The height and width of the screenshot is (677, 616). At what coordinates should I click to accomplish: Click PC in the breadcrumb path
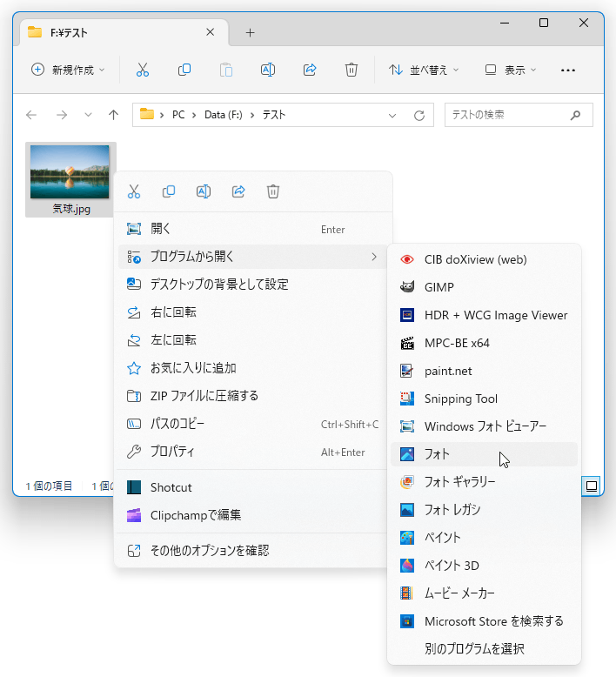(x=178, y=115)
